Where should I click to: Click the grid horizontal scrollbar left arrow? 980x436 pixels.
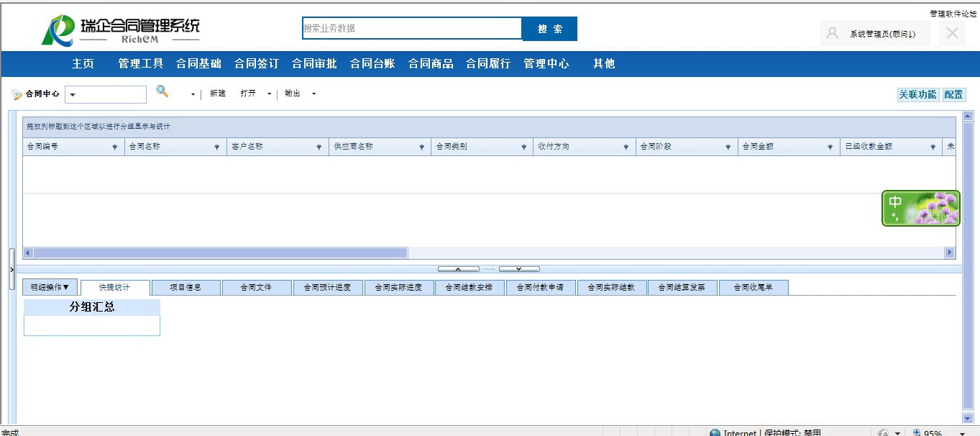(x=28, y=253)
